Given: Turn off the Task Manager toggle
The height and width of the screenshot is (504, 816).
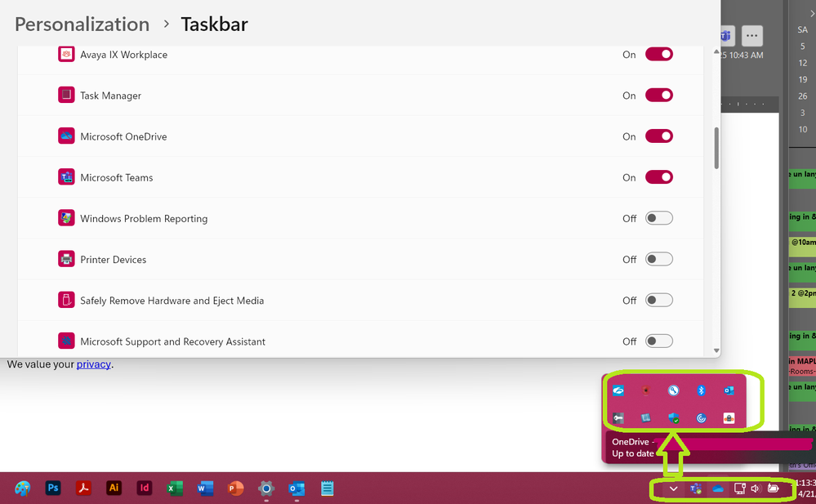Looking at the screenshot, I should (x=659, y=96).
